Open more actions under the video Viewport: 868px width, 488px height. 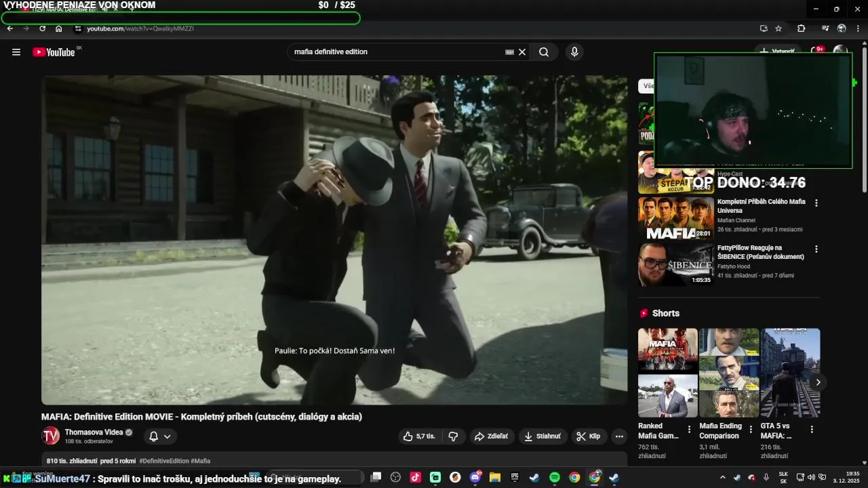(x=619, y=436)
